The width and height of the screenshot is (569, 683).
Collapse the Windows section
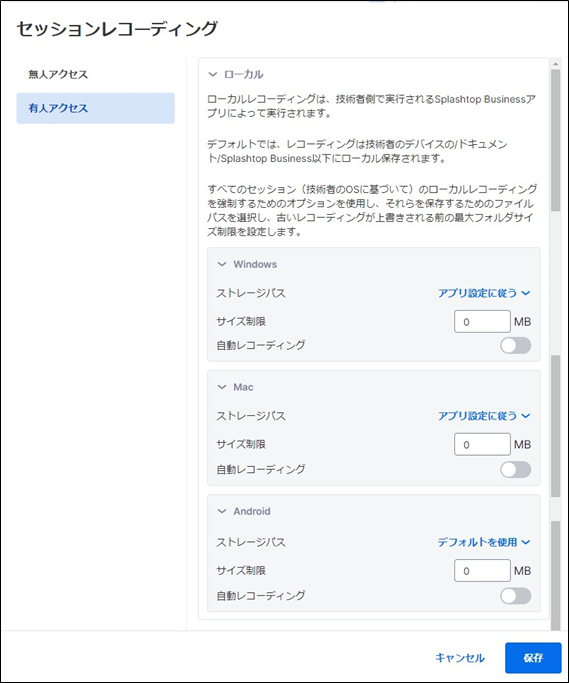222,264
